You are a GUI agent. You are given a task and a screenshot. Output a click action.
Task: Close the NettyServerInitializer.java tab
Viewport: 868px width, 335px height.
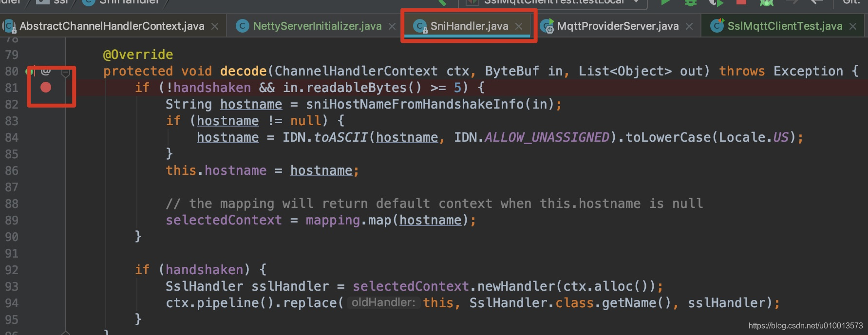(x=392, y=26)
